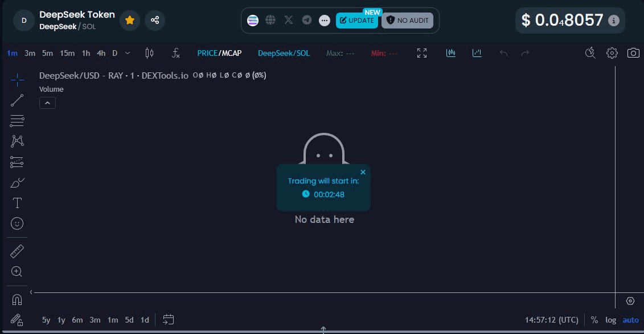Image resolution: width=644 pixels, height=334 pixels.
Task: Click the candles chart icon right of fullscreen
Action: click(451, 53)
